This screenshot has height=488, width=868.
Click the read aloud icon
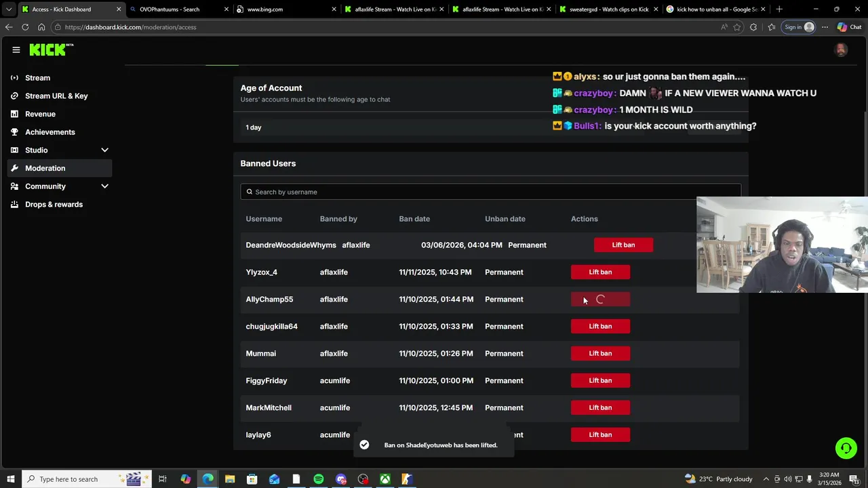724,27
